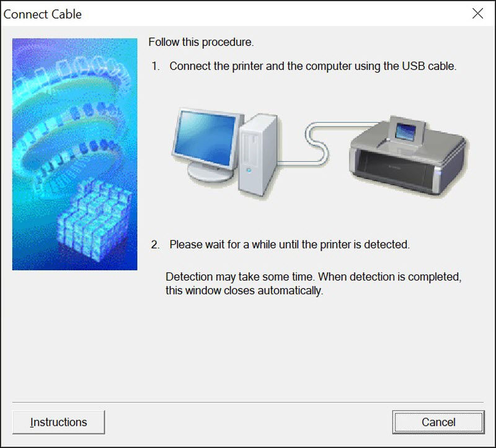Click the Connect Cable title bar text
The width and height of the screenshot is (496, 448).
coord(42,14)
